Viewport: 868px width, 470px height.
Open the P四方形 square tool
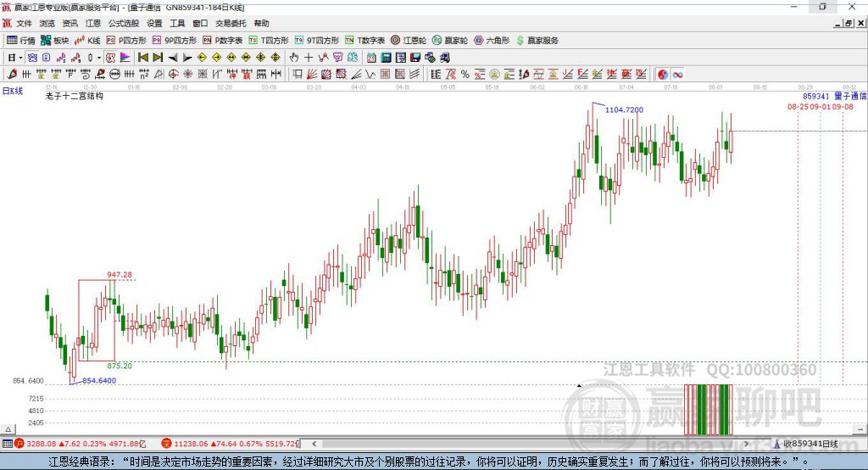(126, 40)
